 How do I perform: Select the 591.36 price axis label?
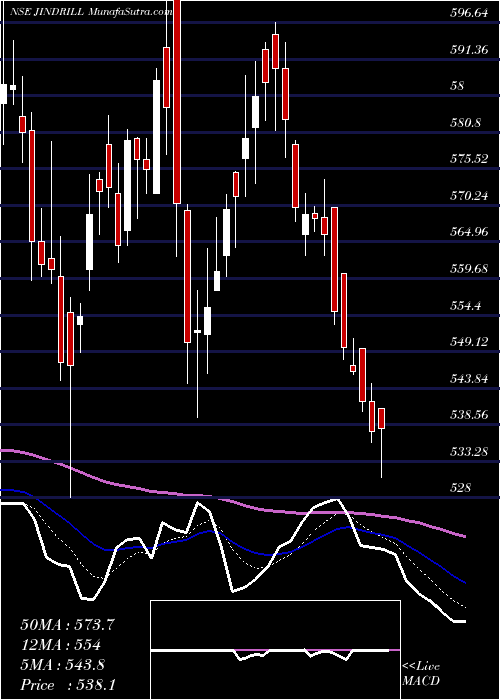click(468, 50)
